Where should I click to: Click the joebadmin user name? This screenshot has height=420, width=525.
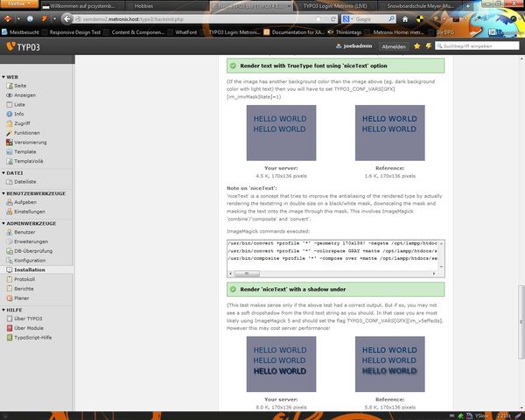pos(354,46)
